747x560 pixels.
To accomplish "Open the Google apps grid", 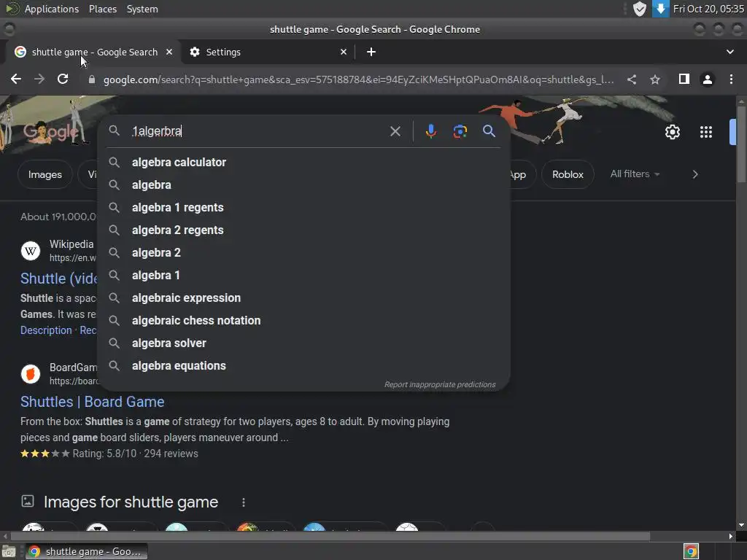I will click(x=706, y=132).
